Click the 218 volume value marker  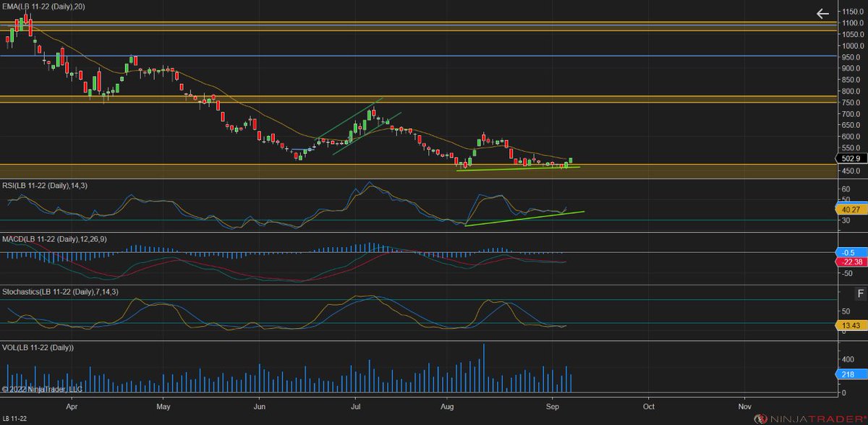851,374
